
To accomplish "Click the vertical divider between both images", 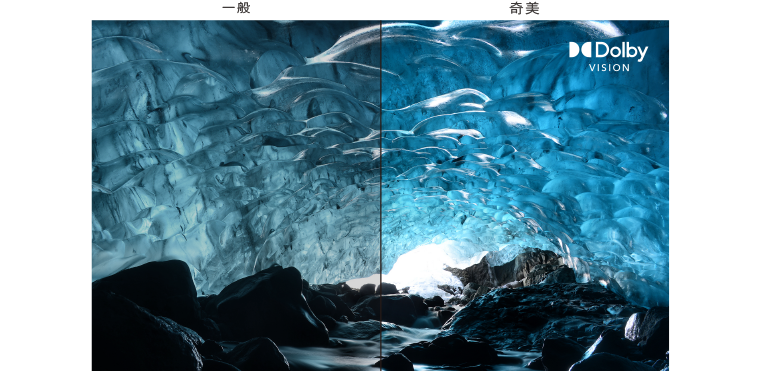I will pos(381,195).
